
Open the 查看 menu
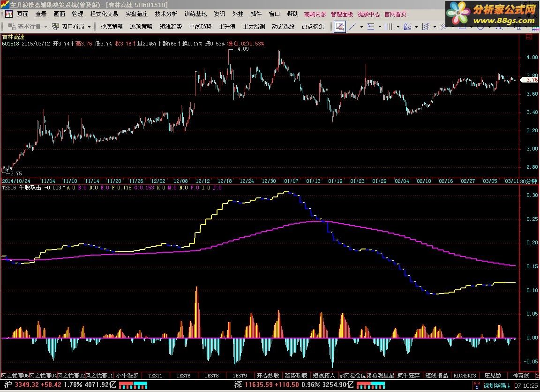pos(41,14)
